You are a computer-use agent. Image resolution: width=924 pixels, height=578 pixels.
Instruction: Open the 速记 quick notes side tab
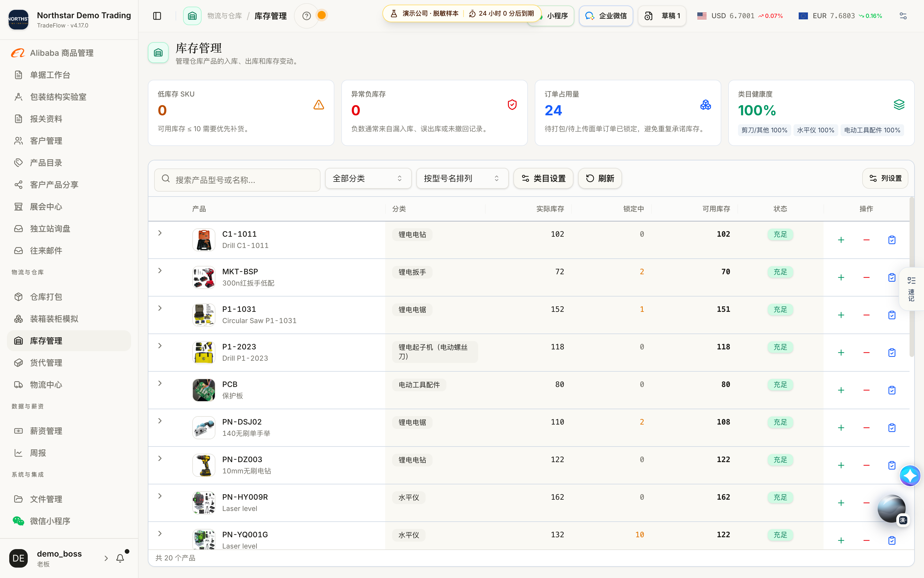(911, 289)
